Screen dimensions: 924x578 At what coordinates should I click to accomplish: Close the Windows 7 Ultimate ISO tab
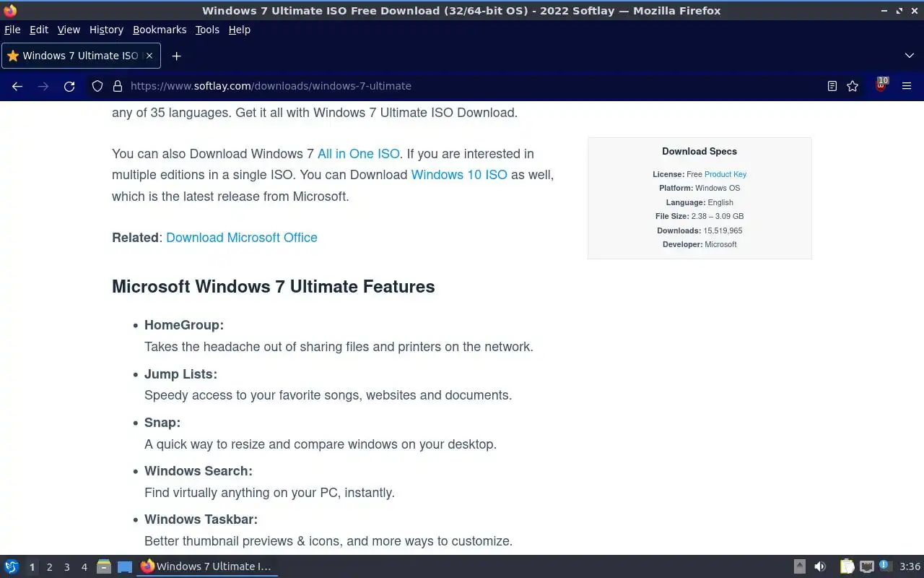149,56
